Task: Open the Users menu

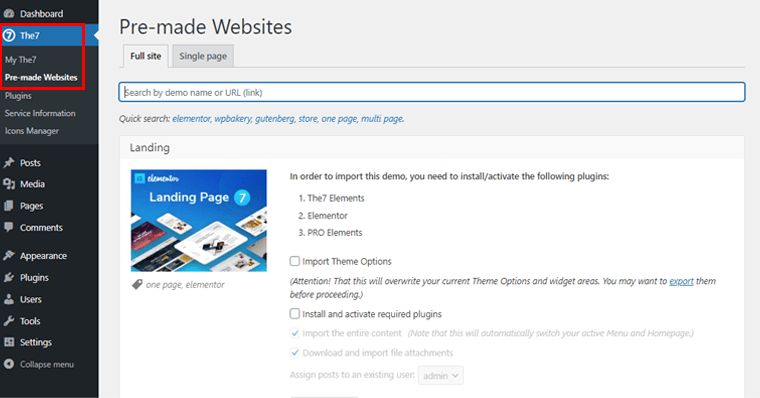Action: point(31,299)
